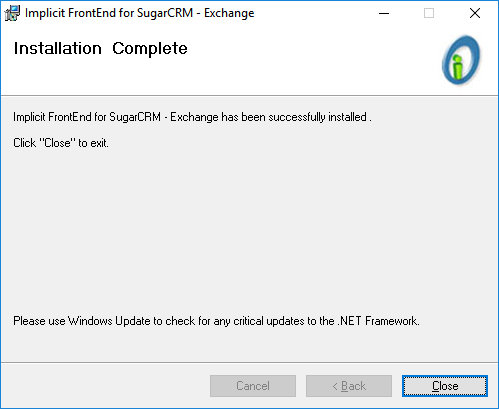
Task: Click the Installation Complete heading
Action: pos(100,49)
